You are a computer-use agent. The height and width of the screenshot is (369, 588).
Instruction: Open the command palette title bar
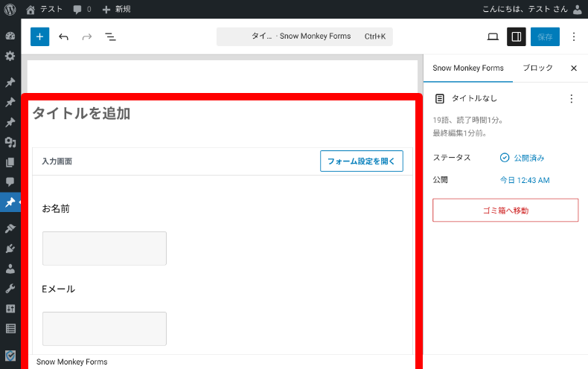[x=304, y=36]
